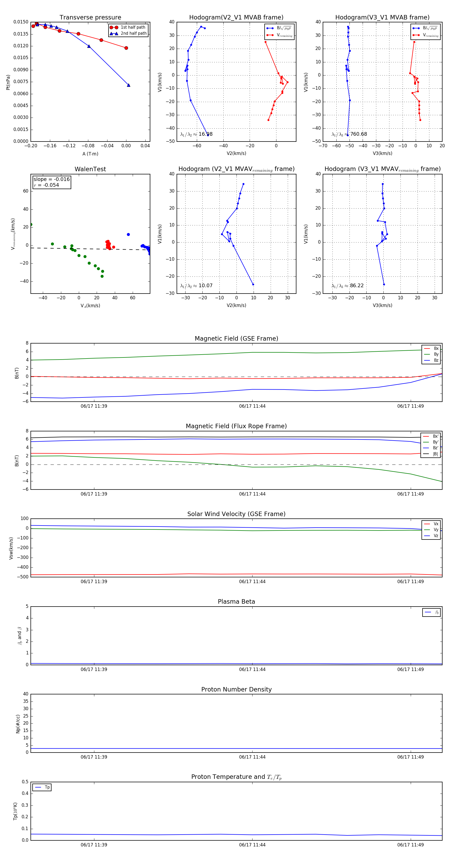Click the 'slope = -0.016' annotation
Viewport: 473px width, 868px height.
[52, 179]
